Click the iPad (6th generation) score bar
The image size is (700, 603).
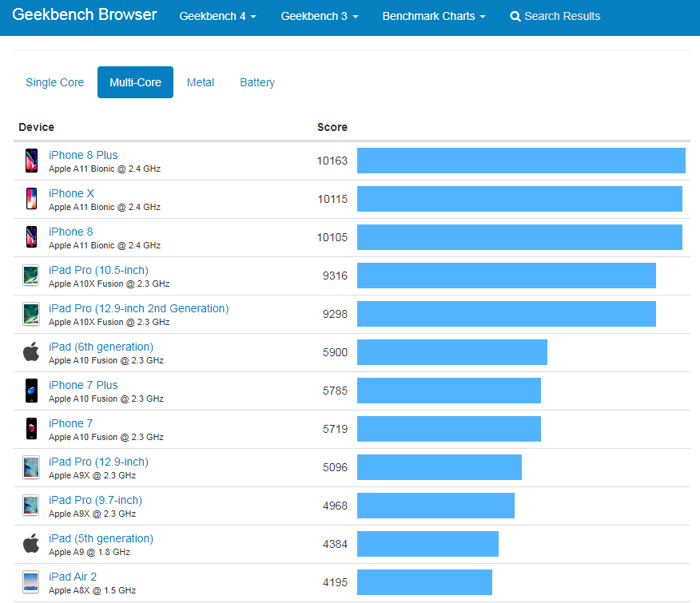pyautogui.click(x=452, y=352)
